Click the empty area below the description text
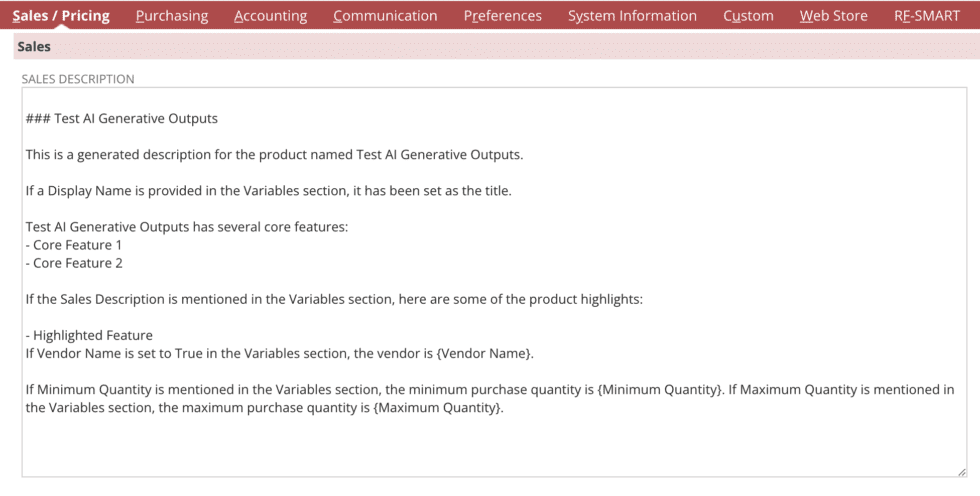 pyautogui.click(x=490, y=445)
